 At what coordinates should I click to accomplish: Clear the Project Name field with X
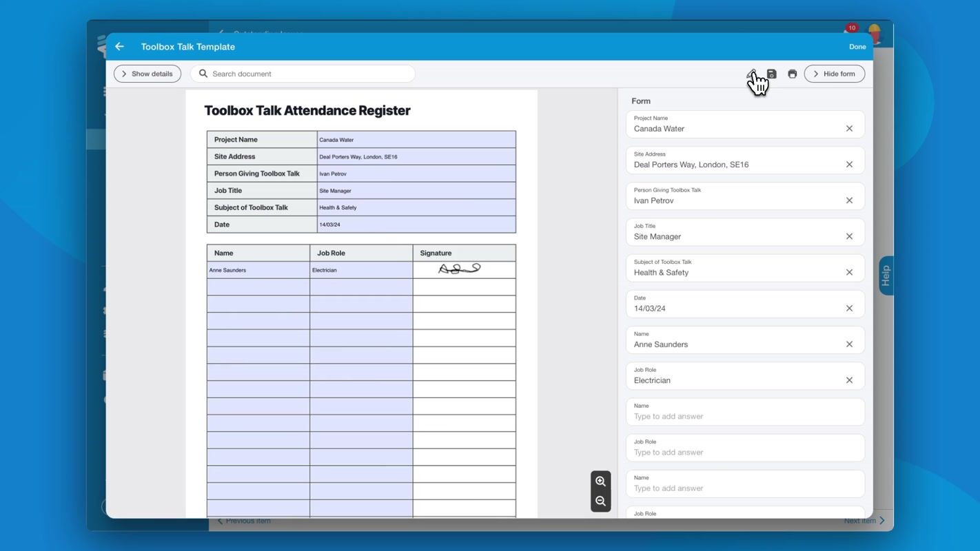(x=849, y=129)
